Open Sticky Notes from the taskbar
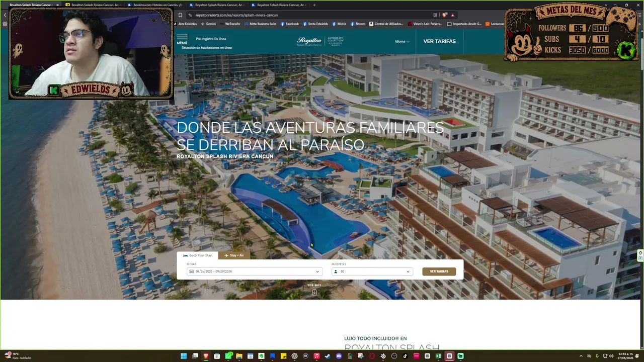The width and height of the screenshot is (644, 362). (283, 356)
